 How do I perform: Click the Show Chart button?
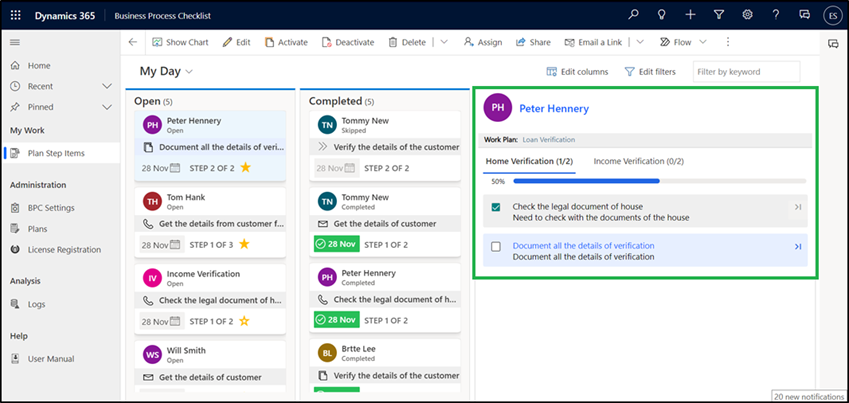click(180, 42)
